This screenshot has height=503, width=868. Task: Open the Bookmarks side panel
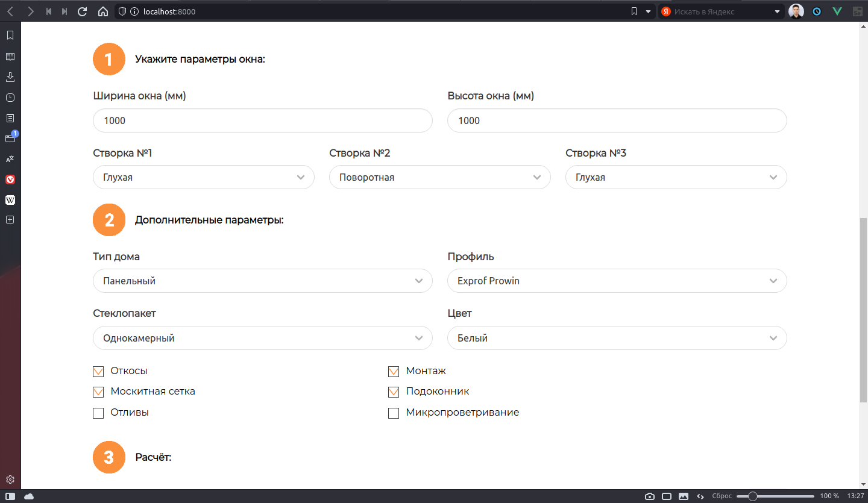(10, 36)
